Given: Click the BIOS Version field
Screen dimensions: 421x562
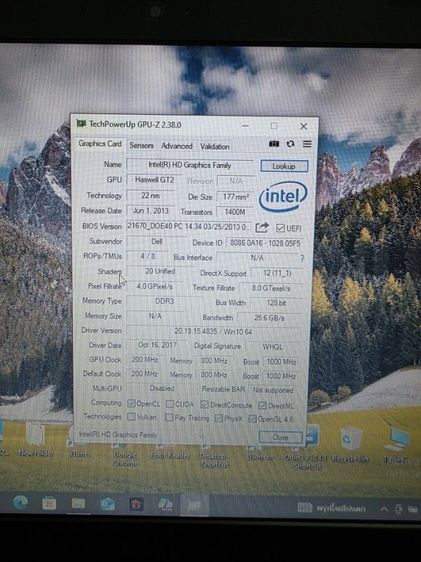Looking at the screenshot, I should 189,227.
